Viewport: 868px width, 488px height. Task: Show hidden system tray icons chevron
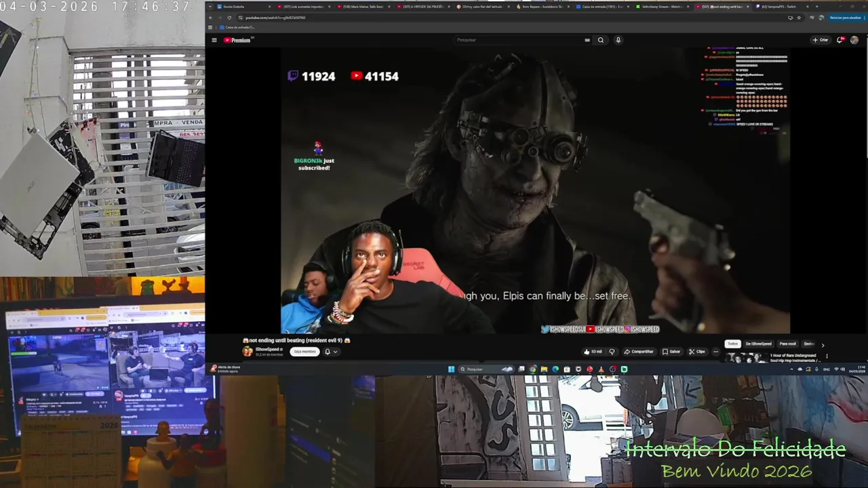791,369
